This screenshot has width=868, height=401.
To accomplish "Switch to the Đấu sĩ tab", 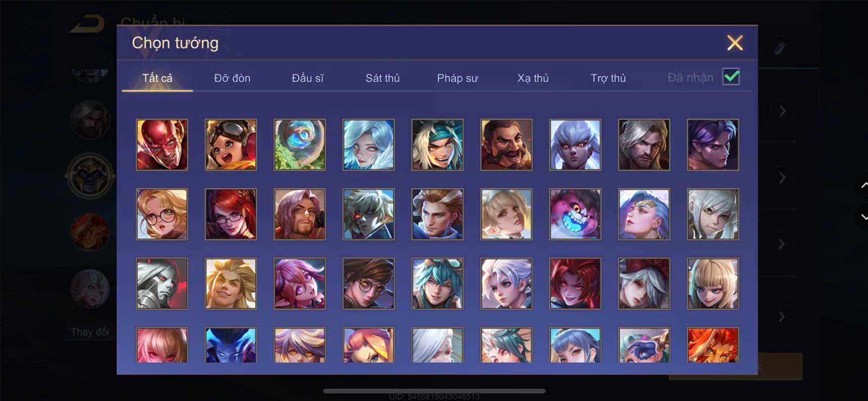I will point(308,78).
